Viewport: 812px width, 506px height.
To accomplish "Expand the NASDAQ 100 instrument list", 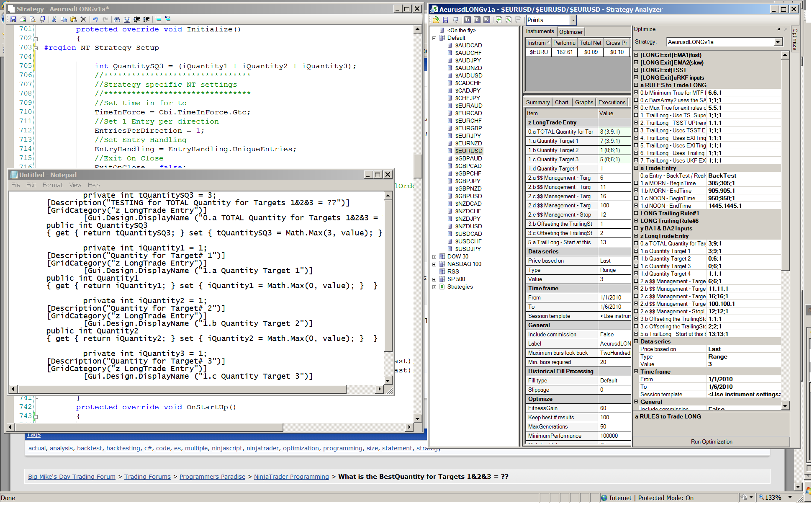I will tap(434, 264).
